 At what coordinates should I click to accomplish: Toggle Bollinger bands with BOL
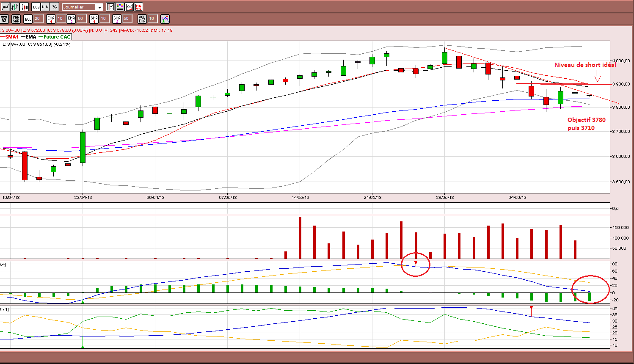28,19
